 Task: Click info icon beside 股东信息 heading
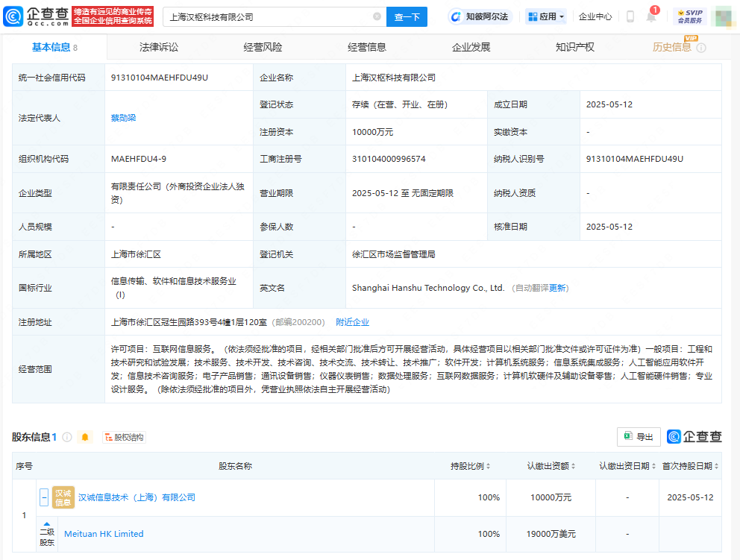coord(67,438)
